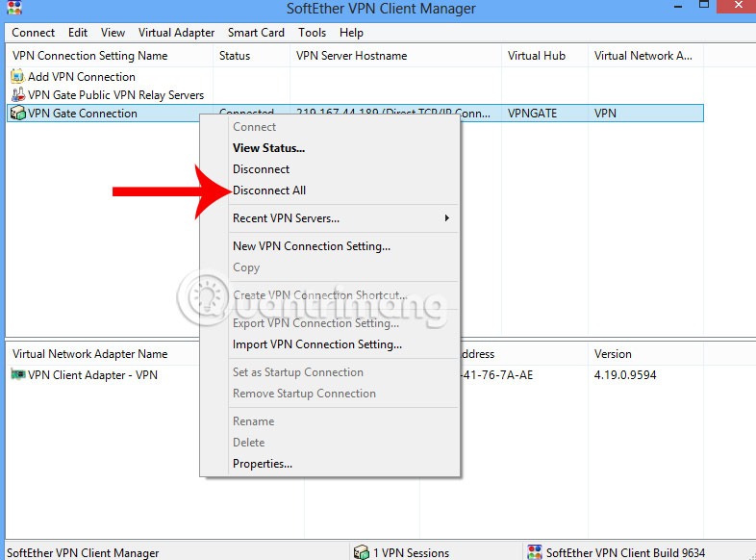Minimize the SoftEther VPN Client Manager window
This screenshot has height=560, width=756.
678,7
